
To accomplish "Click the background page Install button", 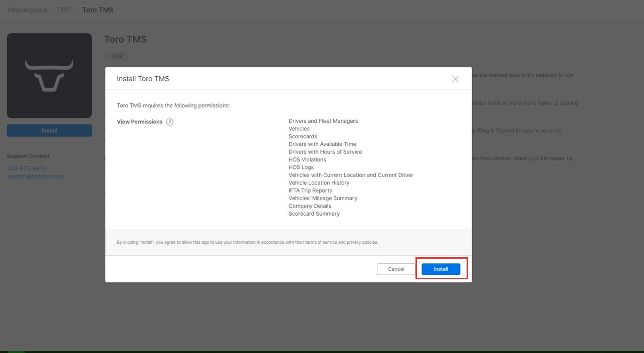I will tap(49, 130).
